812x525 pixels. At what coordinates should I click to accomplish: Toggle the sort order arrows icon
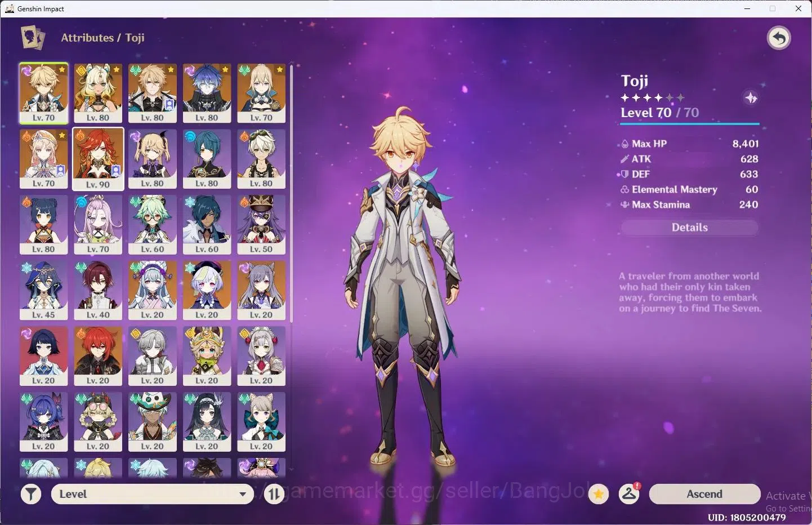pyautogui.click(x=274, y=494)
